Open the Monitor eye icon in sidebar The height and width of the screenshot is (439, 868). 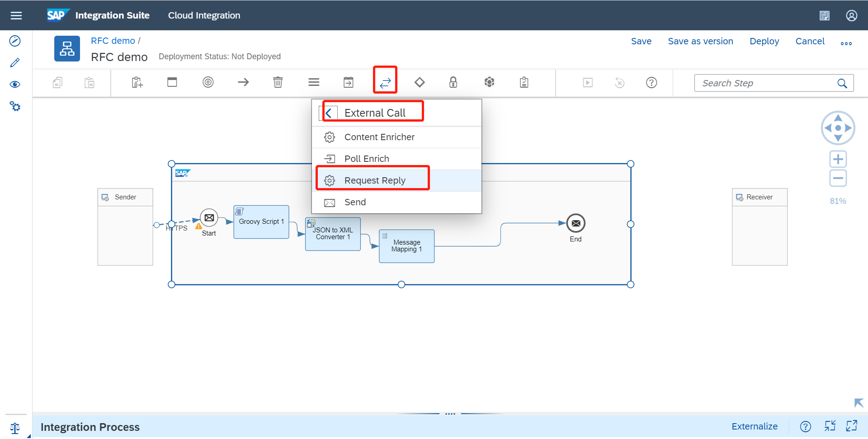coord(15,85)
